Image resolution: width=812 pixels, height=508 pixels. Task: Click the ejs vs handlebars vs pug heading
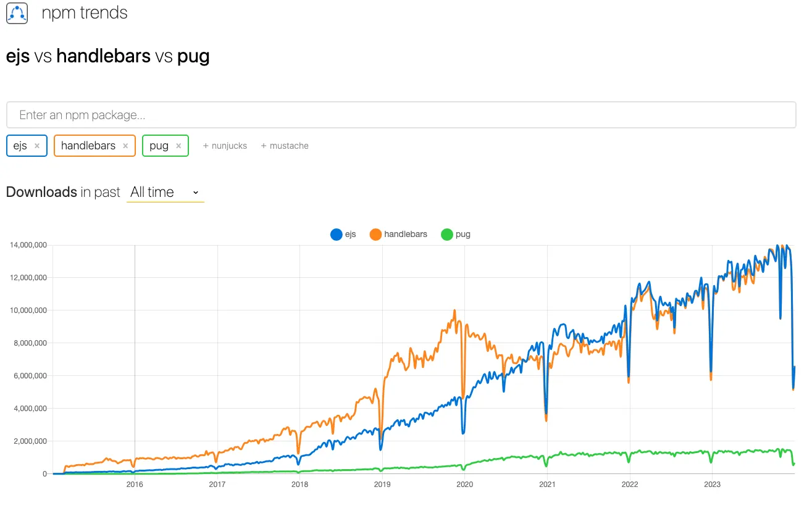[x=108, y=57]
